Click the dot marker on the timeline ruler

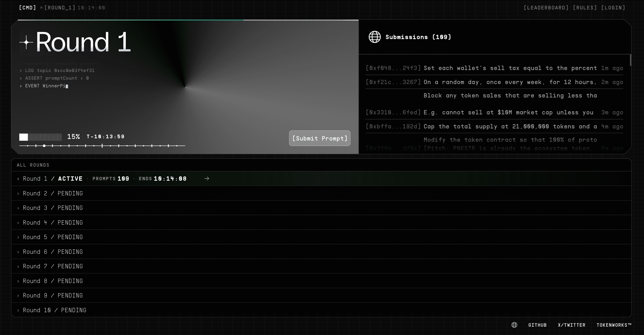[44, 146]
